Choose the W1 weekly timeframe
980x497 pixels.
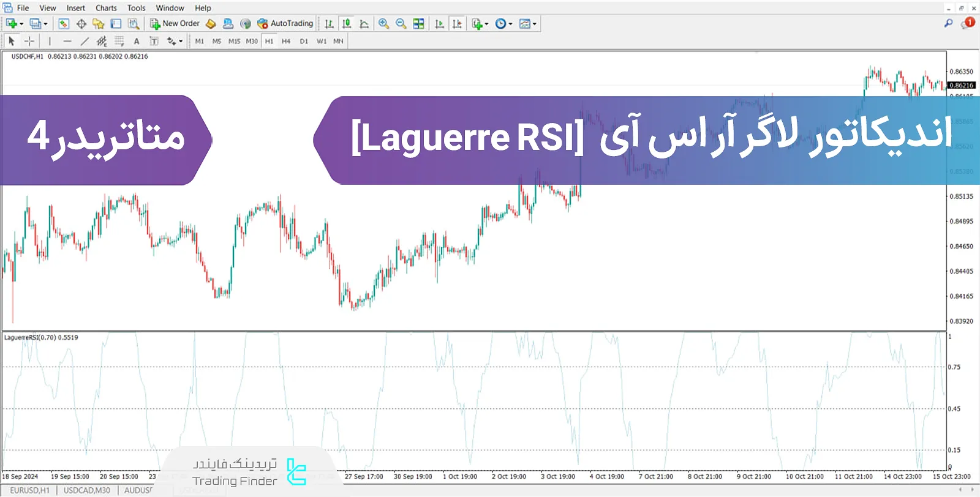(x=322, y=41)
